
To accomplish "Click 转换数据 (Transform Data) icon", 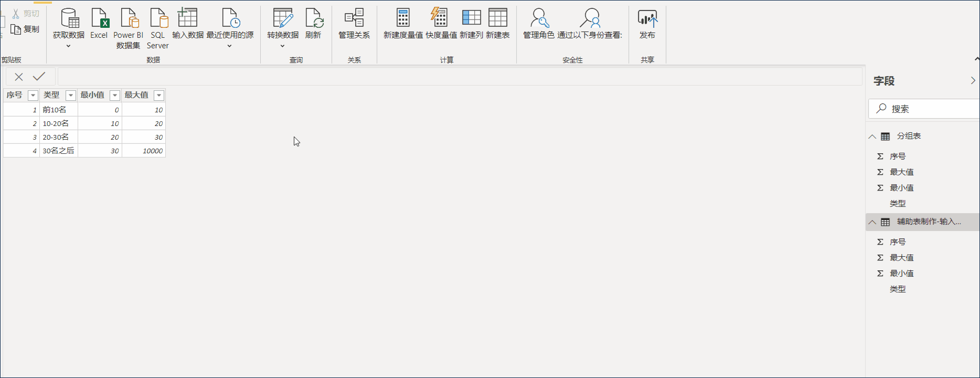I will (x=283, y=18).
